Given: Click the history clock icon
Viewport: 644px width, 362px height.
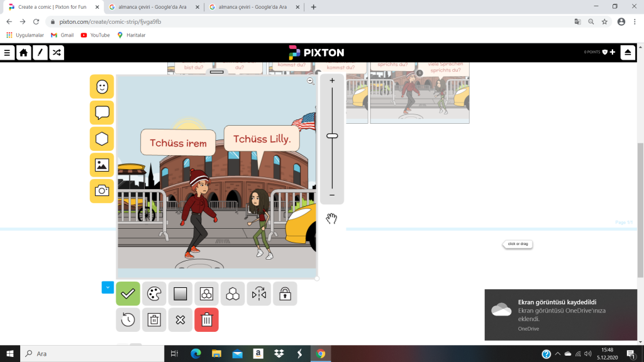Looking at the screenshot, I should pos(128,320).
